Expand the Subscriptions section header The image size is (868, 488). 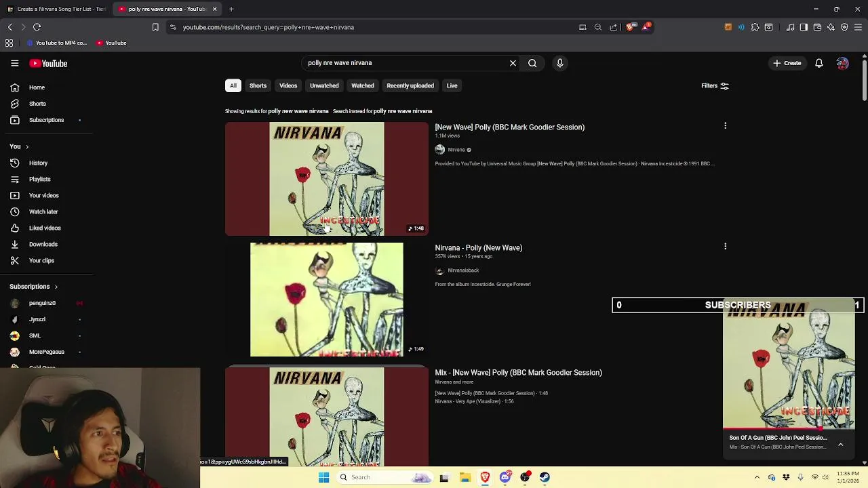pos(34,287)
